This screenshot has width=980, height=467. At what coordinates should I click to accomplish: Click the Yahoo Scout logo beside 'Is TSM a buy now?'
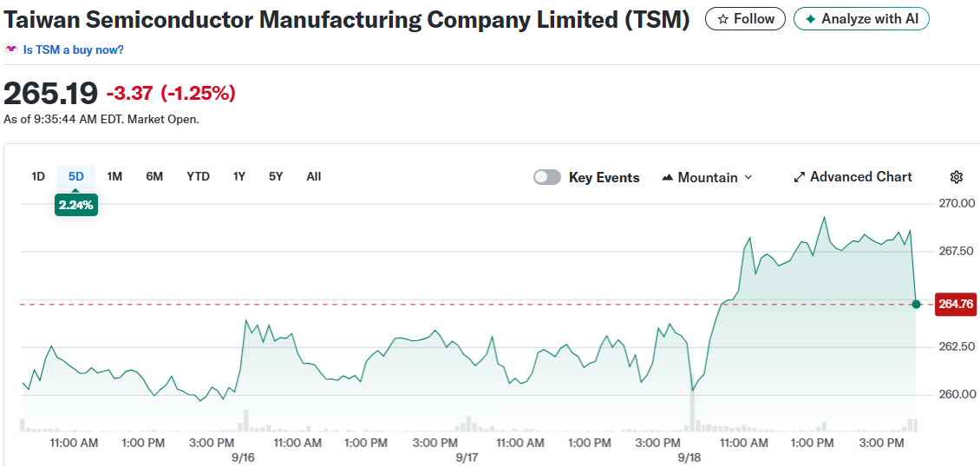11,49
